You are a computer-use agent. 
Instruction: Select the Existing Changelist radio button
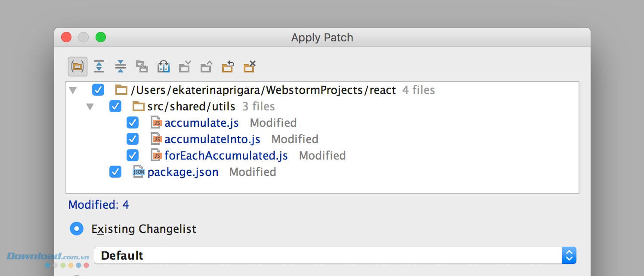tap(77, 229)
